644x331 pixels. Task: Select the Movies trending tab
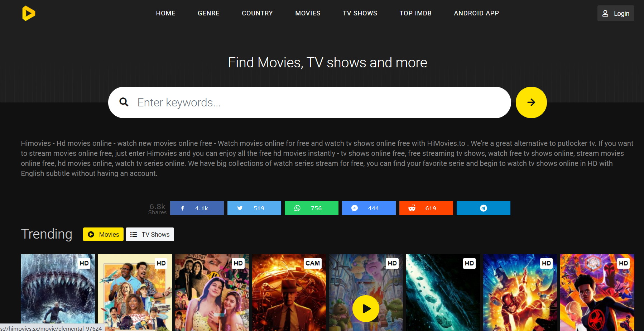[x=103, y=234]
